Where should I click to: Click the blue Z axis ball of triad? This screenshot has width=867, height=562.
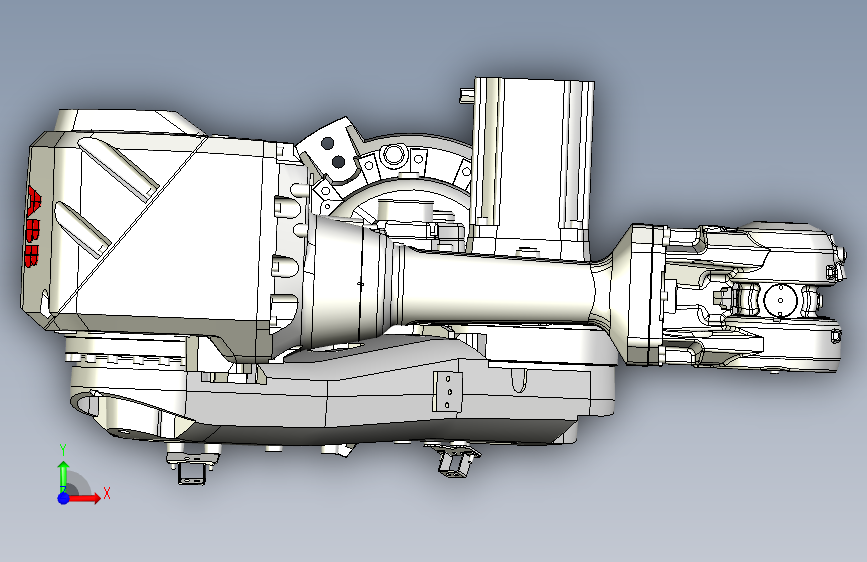(64, 498)
